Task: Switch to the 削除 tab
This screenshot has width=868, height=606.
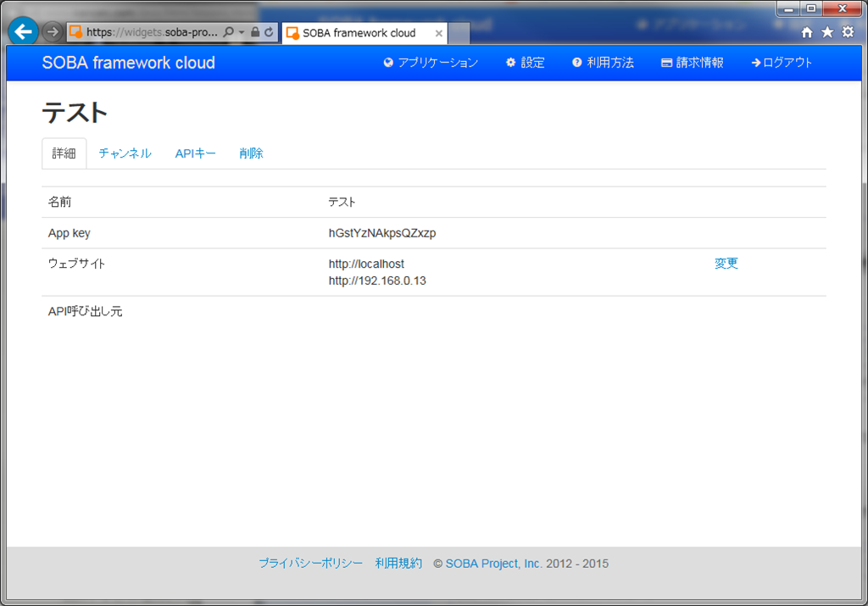Action: (x=251, y=153)
